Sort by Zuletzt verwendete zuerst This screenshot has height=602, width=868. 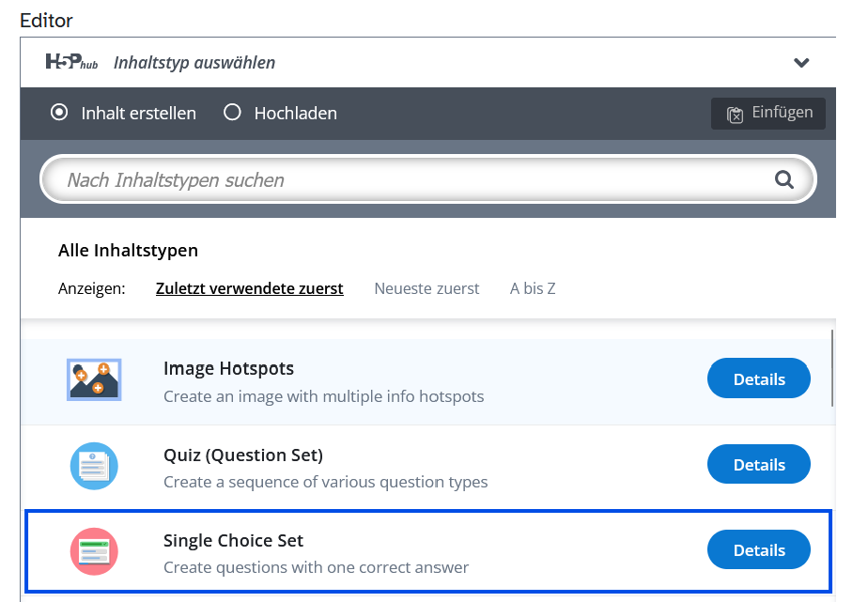249,288
